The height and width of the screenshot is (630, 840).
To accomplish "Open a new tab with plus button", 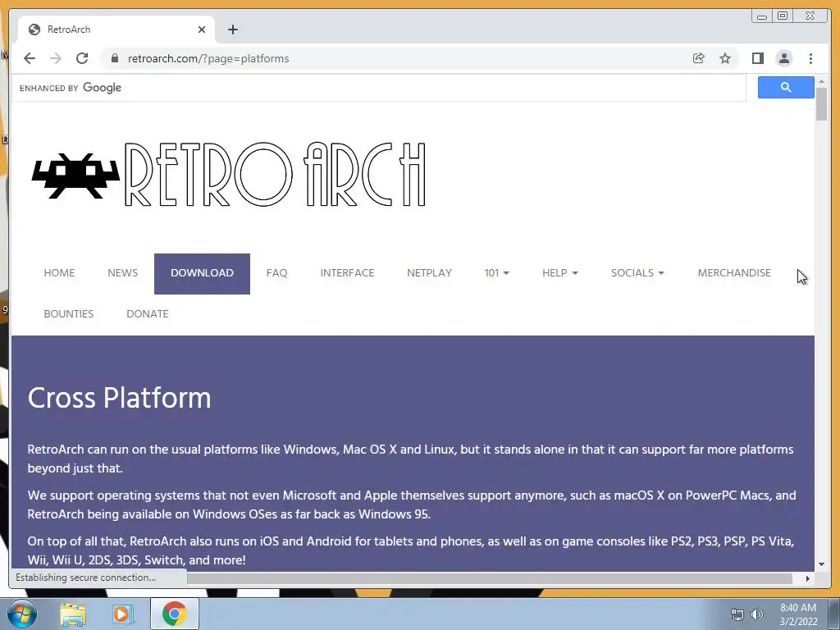I will (x=232, y=30).
